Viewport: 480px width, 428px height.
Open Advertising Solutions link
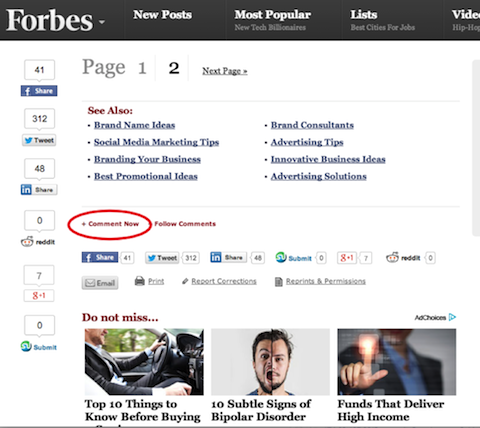coord(319,176)
